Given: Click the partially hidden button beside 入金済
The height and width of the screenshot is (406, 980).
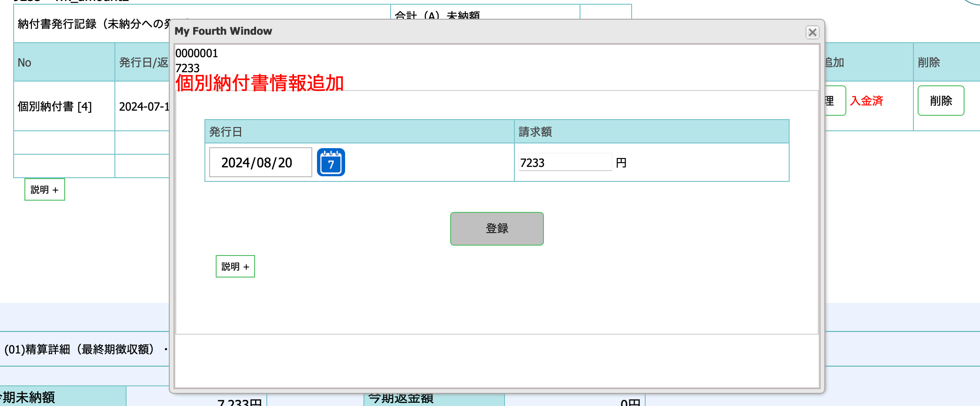Looking at the screenshot, I should 835,101.
